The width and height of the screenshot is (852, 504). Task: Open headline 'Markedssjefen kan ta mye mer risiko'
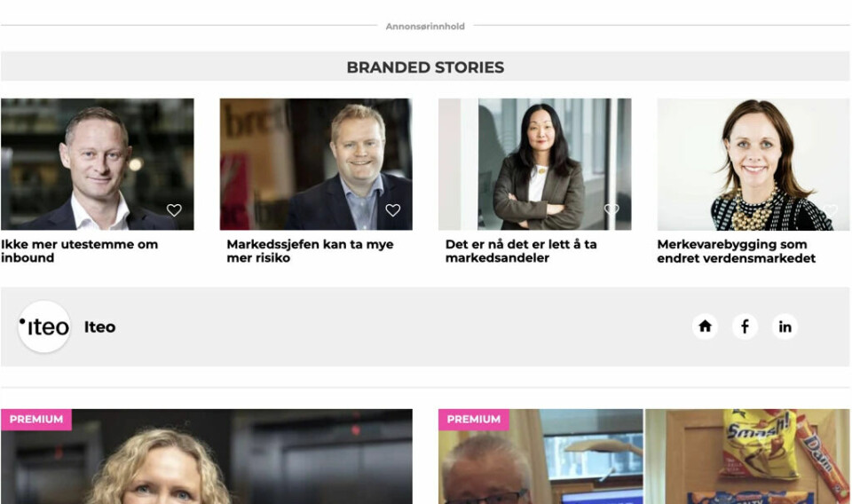click(x=310, y=251)
